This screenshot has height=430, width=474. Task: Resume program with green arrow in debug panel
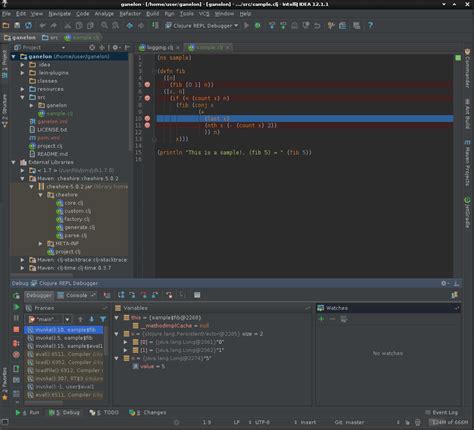(x=16, y=307)
